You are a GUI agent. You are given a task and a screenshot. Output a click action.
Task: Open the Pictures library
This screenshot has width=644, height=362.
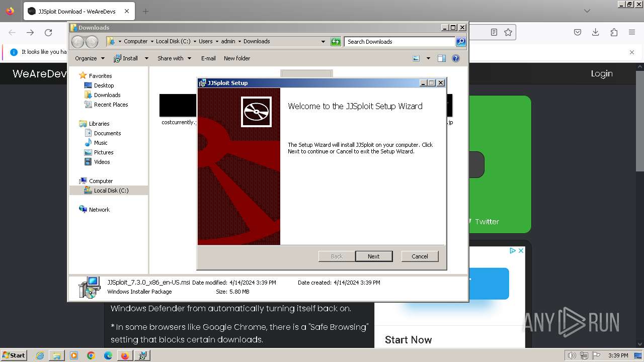(104, 152)
